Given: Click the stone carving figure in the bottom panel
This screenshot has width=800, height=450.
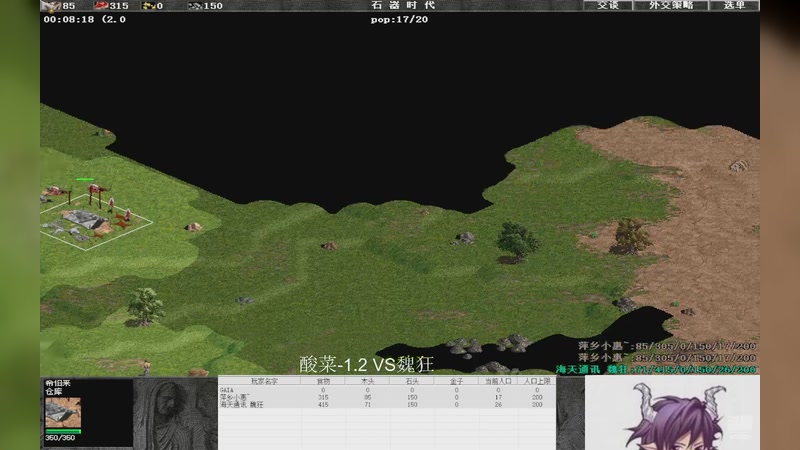Looking at the screenshot, I should [x=175, y=414].
